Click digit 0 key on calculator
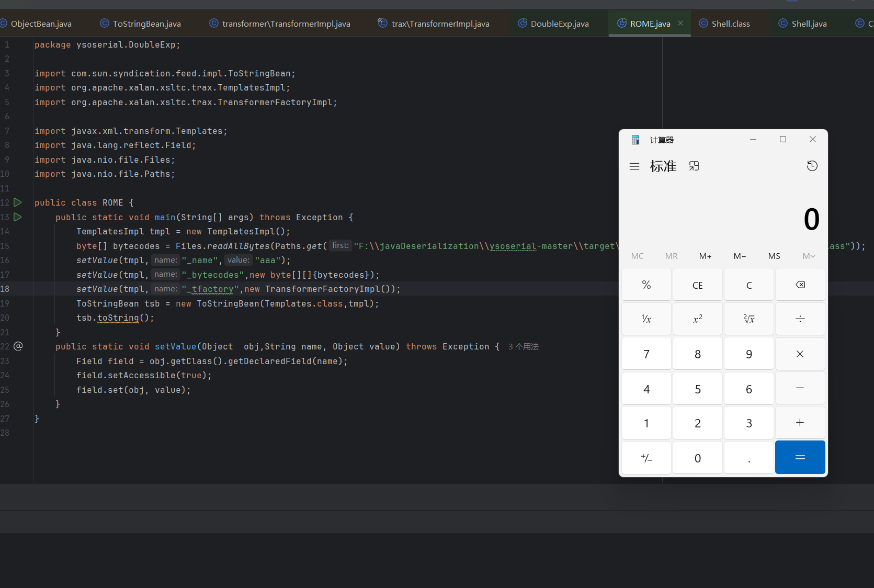 point(698,458)
